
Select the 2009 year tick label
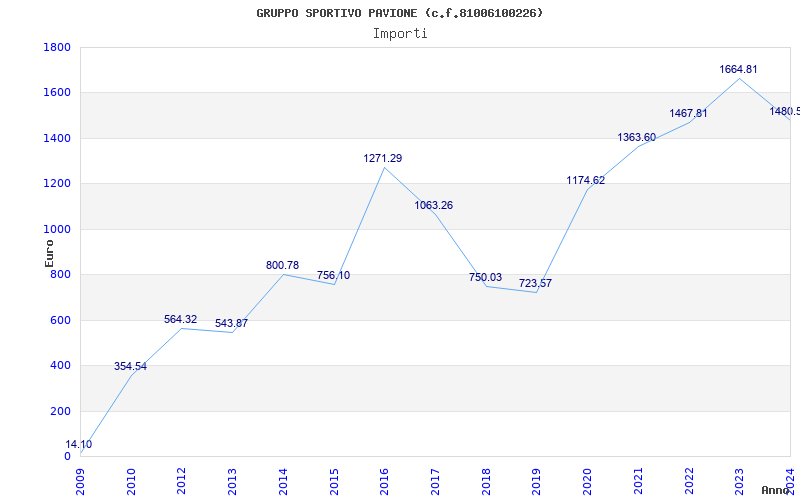[80, 481]
